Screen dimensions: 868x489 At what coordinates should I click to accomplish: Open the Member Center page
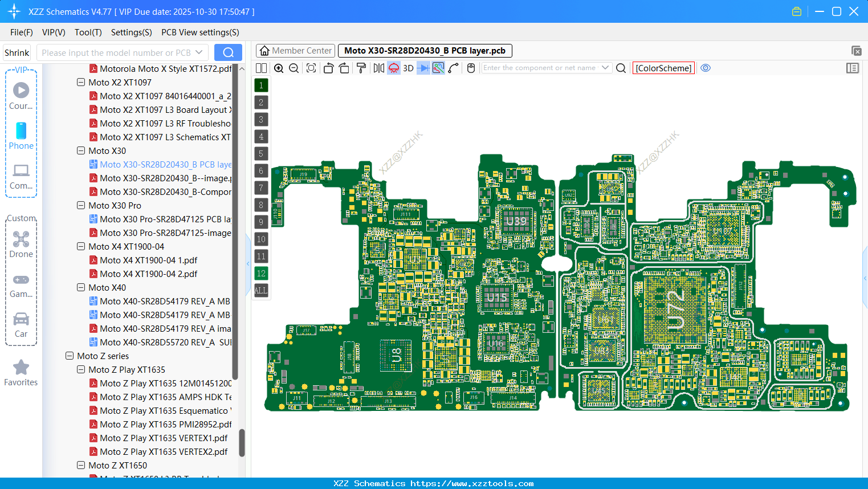click(295, 50)
